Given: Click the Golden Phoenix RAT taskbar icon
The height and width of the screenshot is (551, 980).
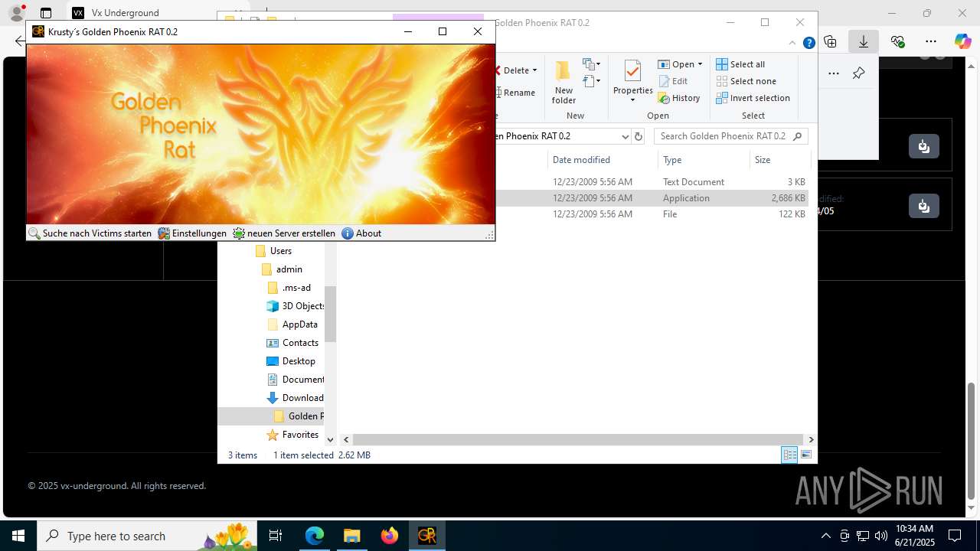Looking at the screenshot, I should tap(426, 536).
